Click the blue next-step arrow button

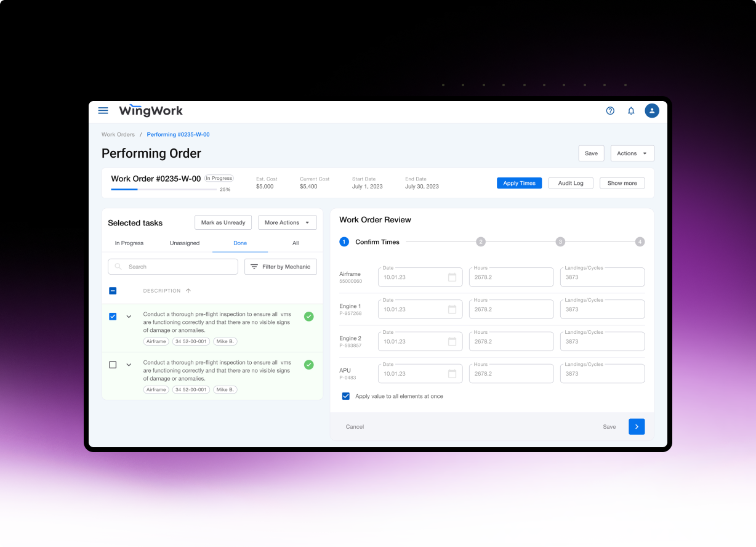click(637, 427)
